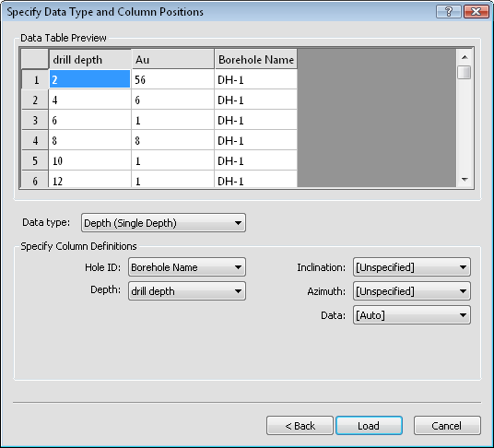
Task: Click the preview table scroll down arrow
Action: pyautogui.click(x=465, y=180)
